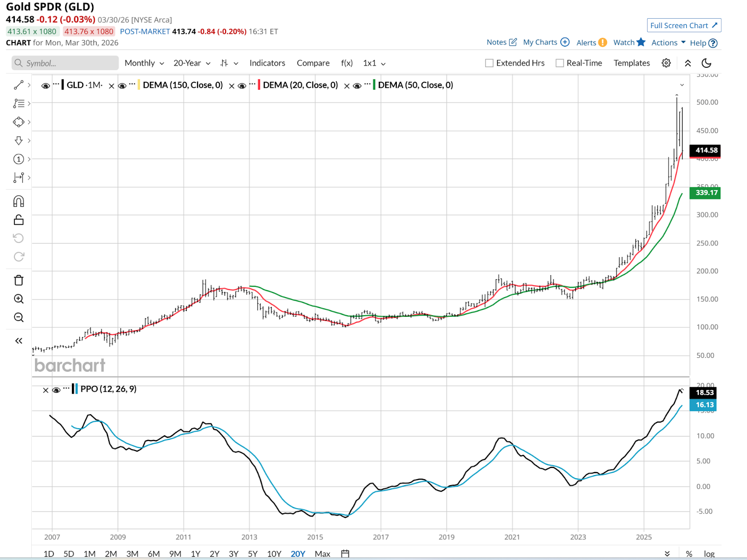Screen dimensions: 747x560
Task: Open DEMA (20, Close, 0) options ellipsis
Action: tap(253, 85)
